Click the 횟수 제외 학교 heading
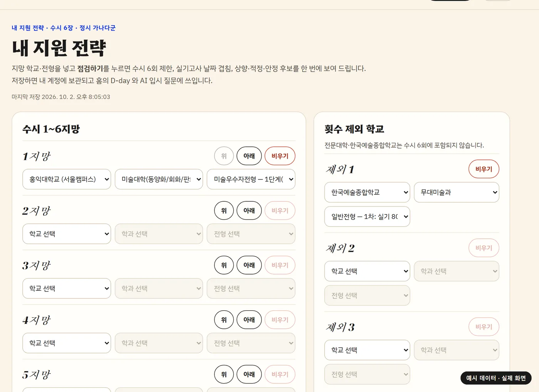Screen dimensions: 539x392 tap(355, 129)
